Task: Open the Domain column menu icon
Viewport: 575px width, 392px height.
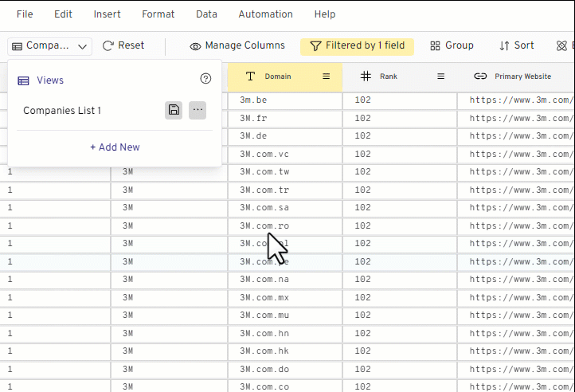Action: (x=326, y=76)
